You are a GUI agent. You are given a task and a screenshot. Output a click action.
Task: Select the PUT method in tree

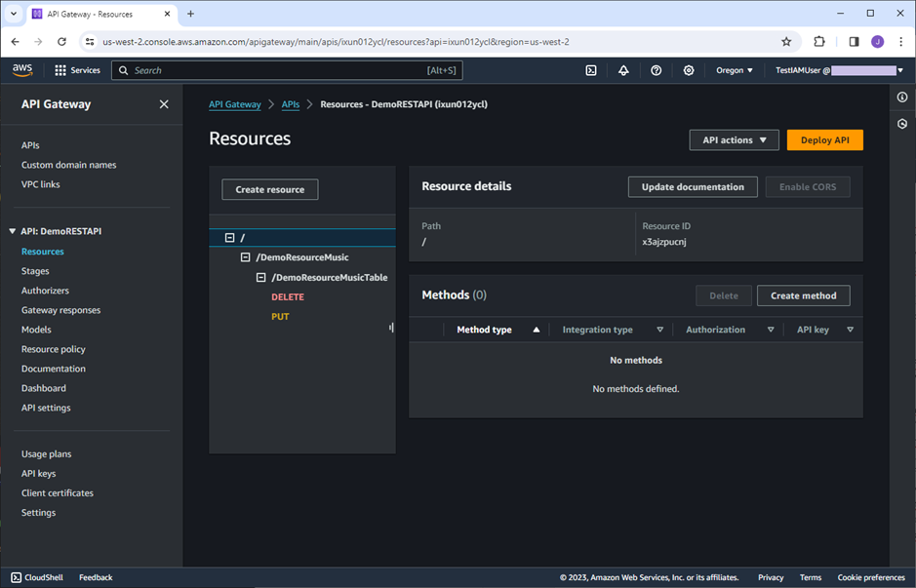[280, 317]
